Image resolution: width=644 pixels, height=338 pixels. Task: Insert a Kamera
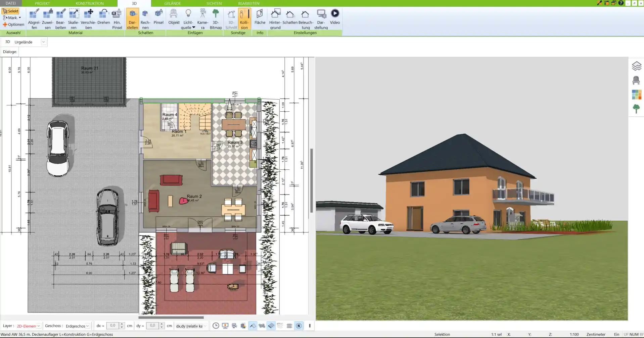coord(202,19)
